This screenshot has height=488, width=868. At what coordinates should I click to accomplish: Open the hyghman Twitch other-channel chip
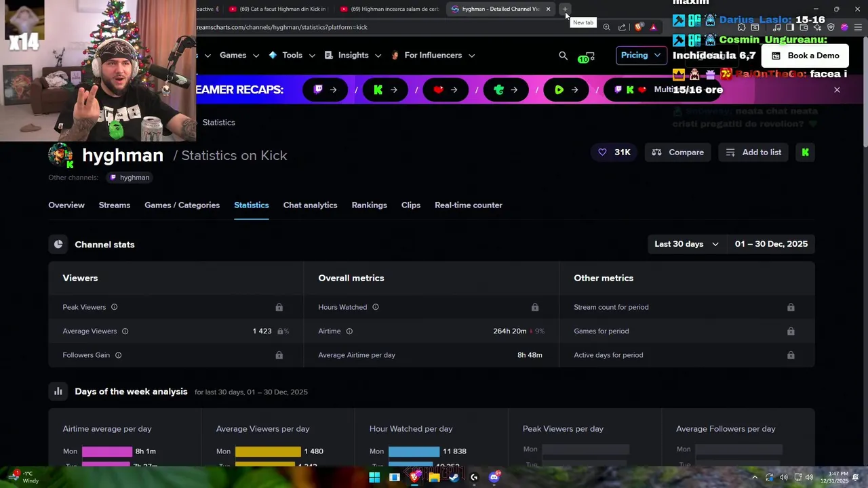click(128, 178)
